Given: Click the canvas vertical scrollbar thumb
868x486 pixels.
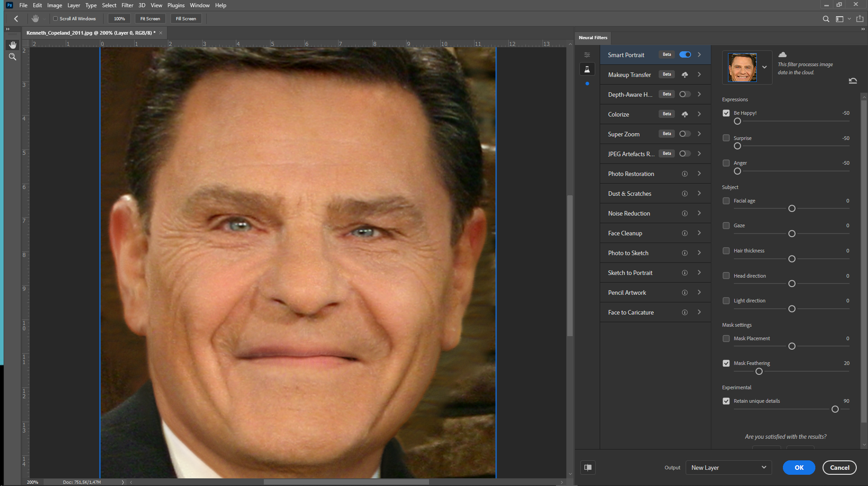Looking at the screenshot, I should click(x=570, y=265).
